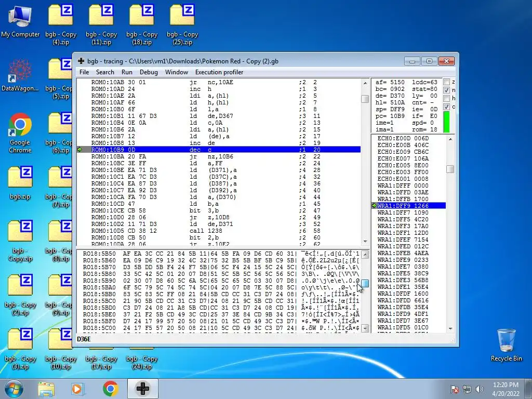Open the Windows Start menu
This screenshot has width=532, height=399.
point(13,389)
